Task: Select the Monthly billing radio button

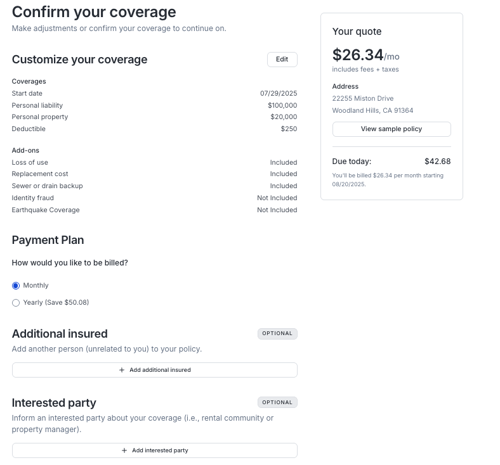Action: [x=16, y=286]
